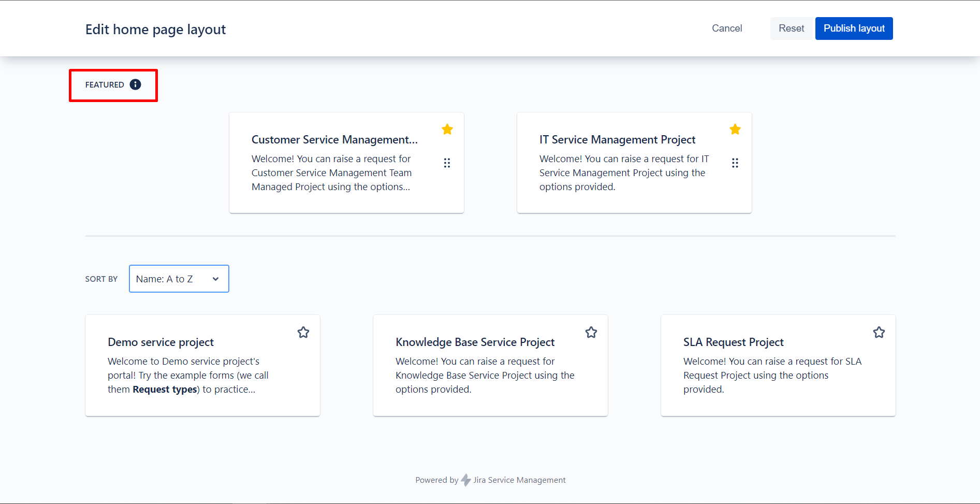The height and width of the screenshot is (504, 980).
Task: Click the filled star on IT Service Management Project
Action: [735, 129]
